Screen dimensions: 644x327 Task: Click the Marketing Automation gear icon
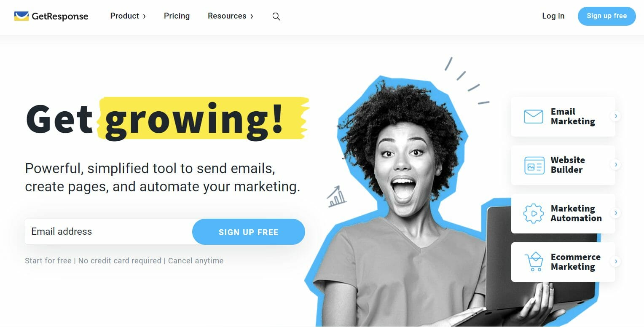533,213
